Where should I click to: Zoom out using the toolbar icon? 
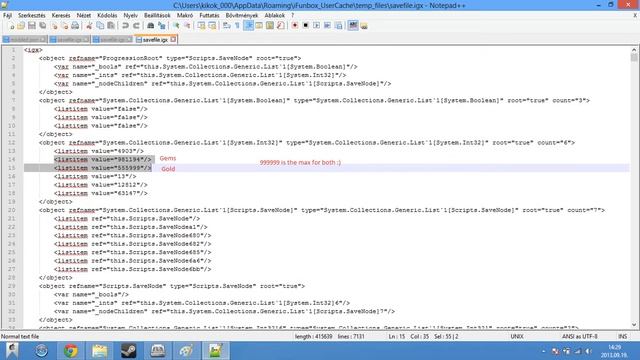click(187, 26)
